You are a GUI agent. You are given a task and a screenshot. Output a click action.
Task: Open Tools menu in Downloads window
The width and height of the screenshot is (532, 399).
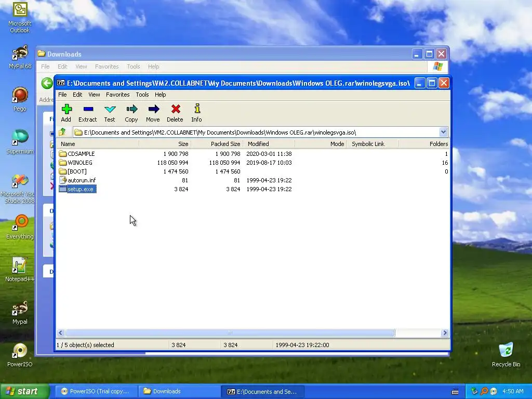tap(134, 66)
